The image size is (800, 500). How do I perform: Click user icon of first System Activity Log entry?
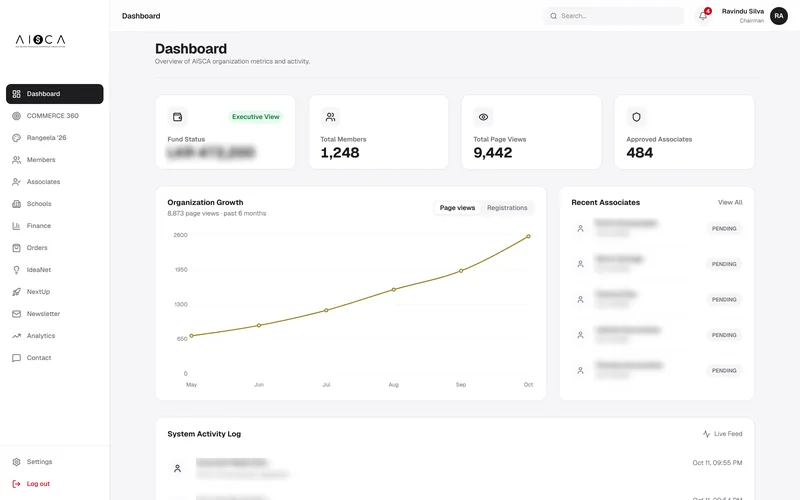coord(178,468)
